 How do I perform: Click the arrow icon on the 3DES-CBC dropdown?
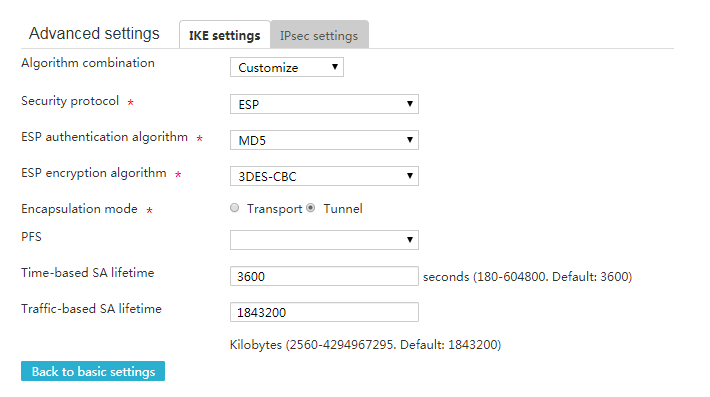410,176
